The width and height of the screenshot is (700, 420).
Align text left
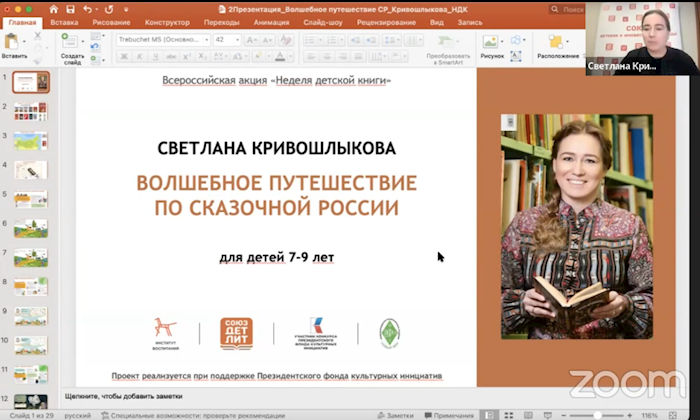coord(311,57)
